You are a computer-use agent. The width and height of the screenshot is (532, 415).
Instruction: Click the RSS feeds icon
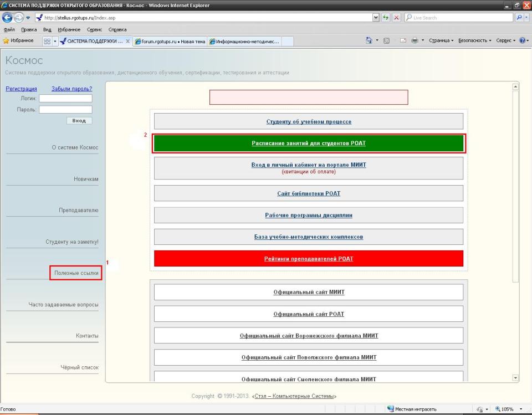pos(387,40)
